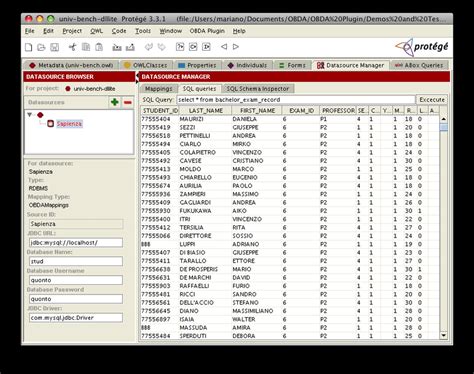Screen dimensions: 474x374
Task: Open the SQL Schema Inspector sub-tab
Action: 258,89
